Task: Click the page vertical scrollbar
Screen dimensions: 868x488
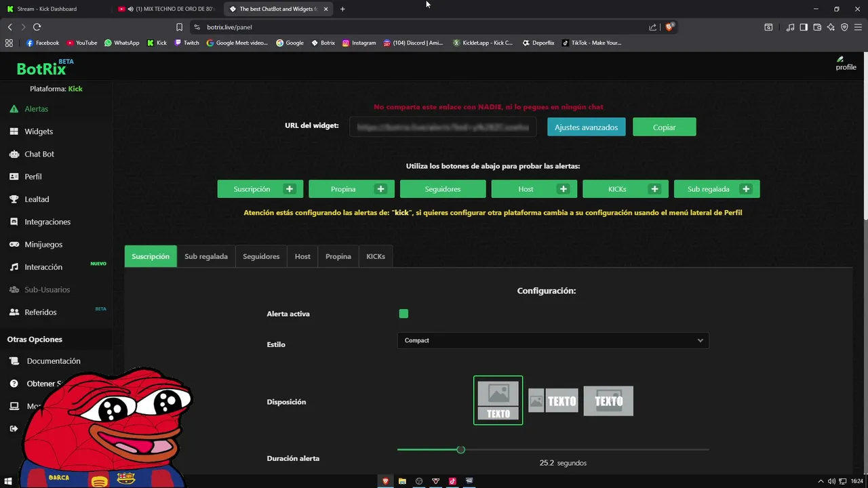Action: pos(865,136)
